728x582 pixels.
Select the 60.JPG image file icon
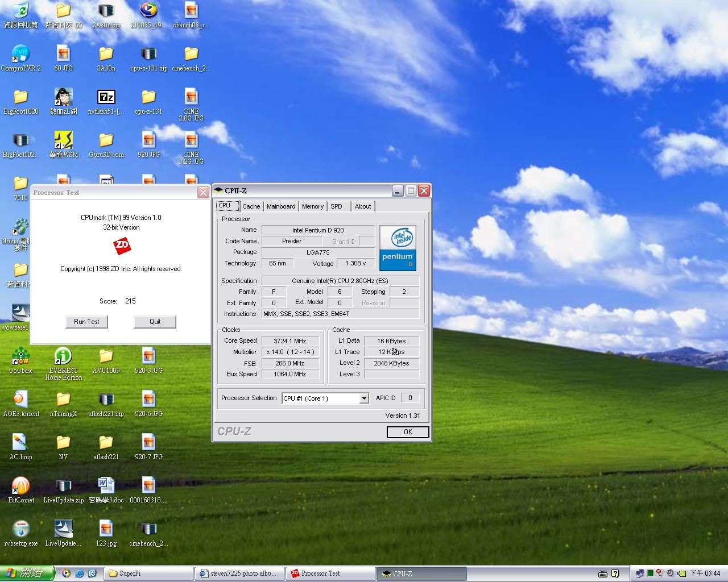pos(63,58)
